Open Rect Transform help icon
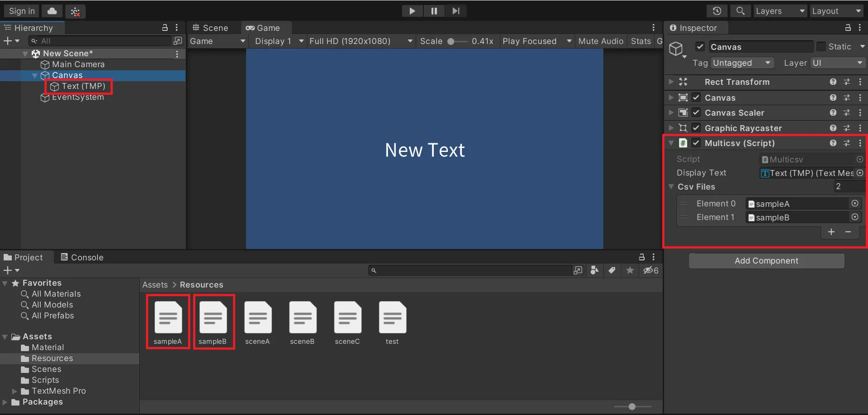The width and height of the screenshot is (868, 415). coord(833,82)
